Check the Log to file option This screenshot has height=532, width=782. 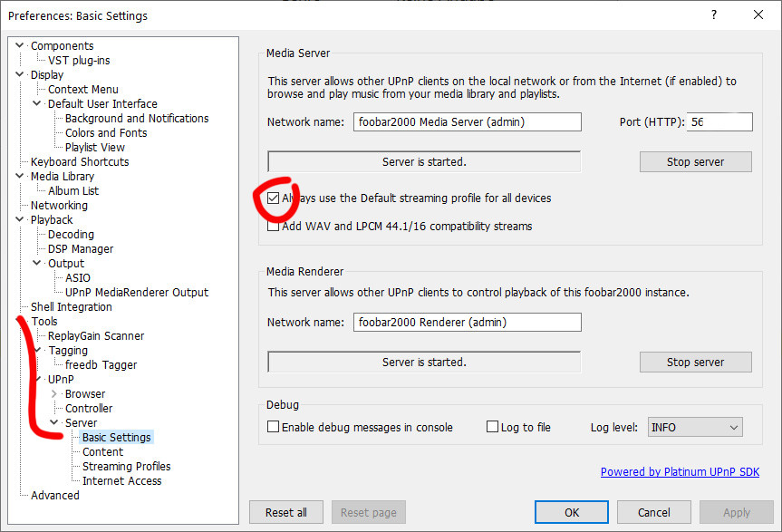(x=493, y=427)
